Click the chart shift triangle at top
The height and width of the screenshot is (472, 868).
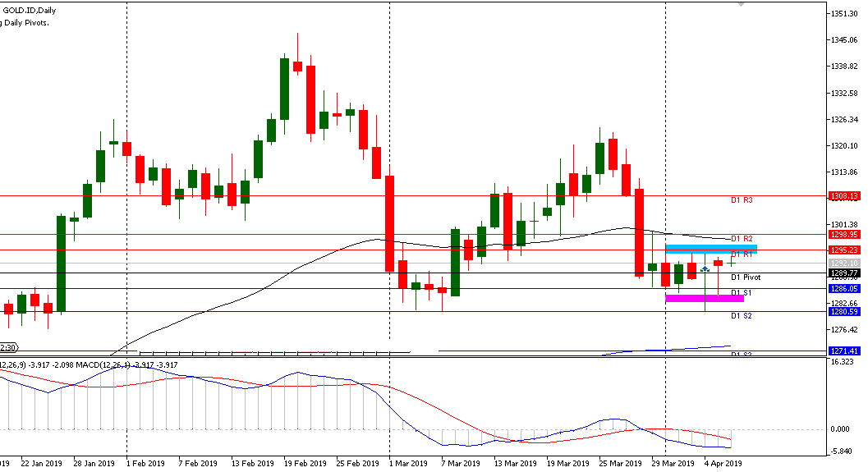(741, 4)
